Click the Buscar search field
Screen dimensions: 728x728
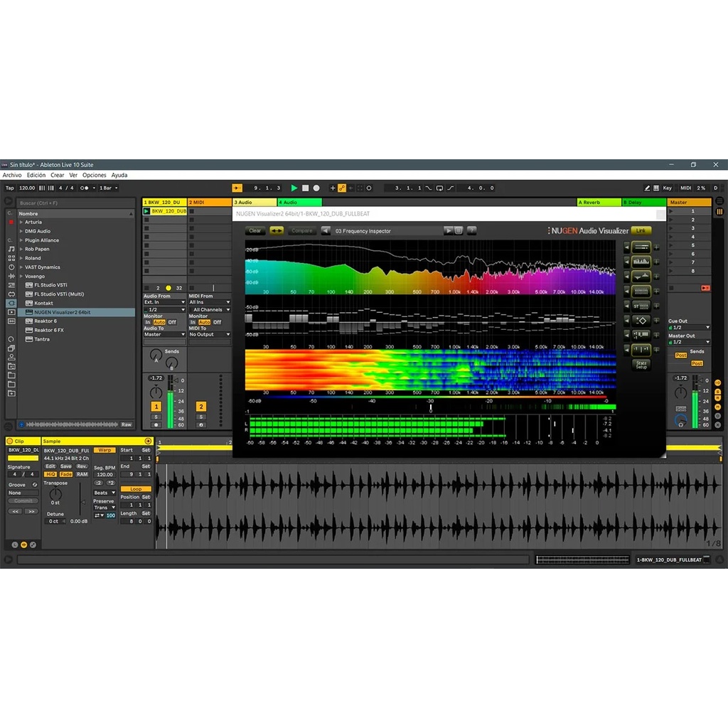75,203
